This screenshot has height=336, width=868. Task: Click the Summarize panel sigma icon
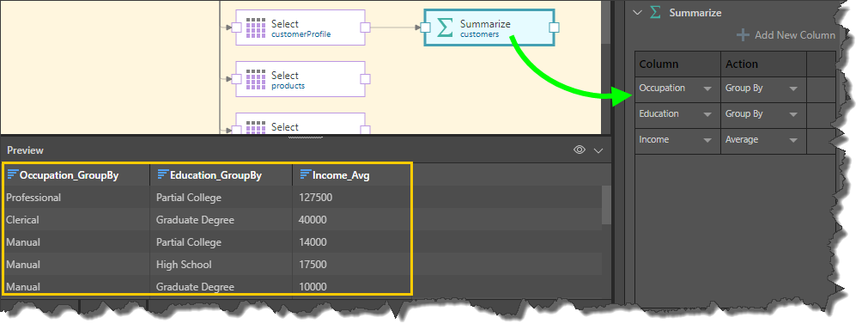point(655,12)
